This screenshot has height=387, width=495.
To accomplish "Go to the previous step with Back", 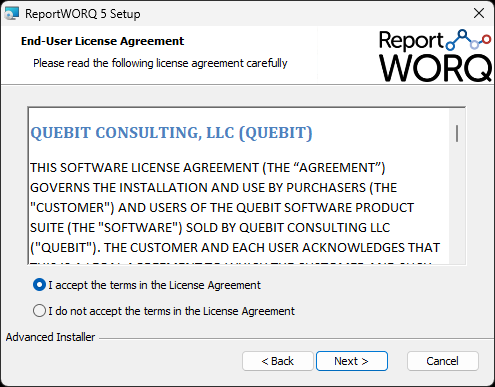I will pos(278,361).
